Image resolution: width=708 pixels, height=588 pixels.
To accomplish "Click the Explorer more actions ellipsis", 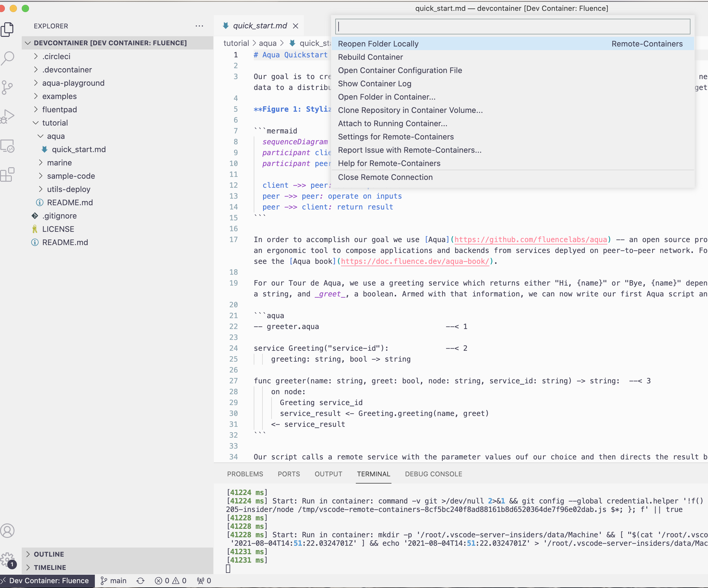I will click(x=199, y=26).
